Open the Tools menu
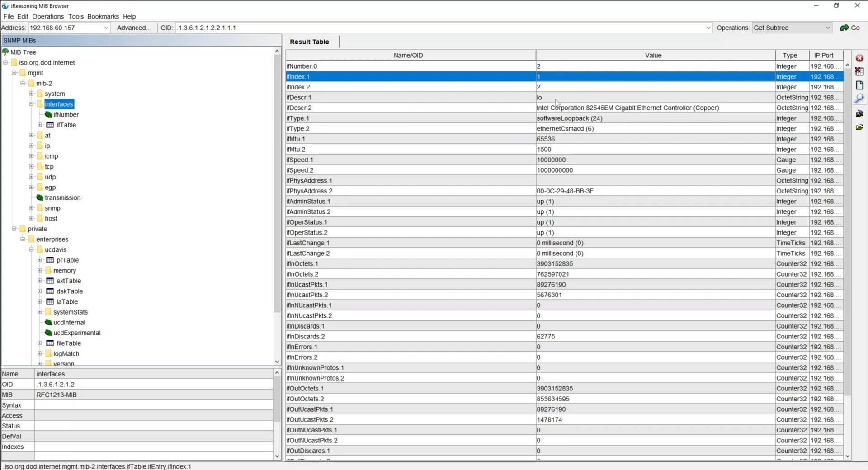The image size is (868, 470). pos(75,17)
